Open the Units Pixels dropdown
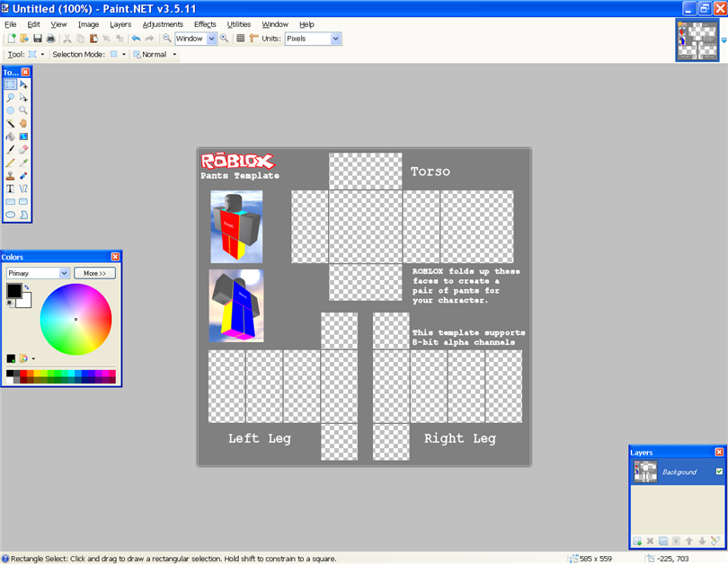Image resolution: width=728 pixels, height=564 pixels. [335, 39]
